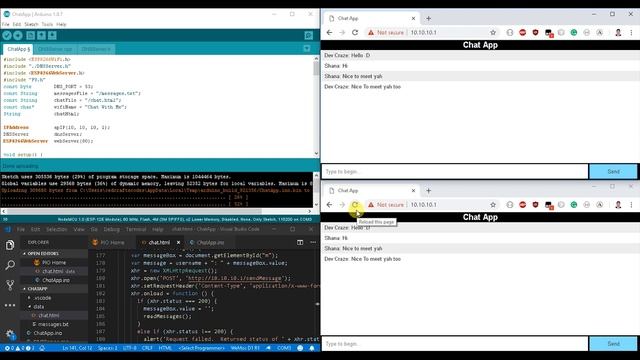Click red ABP extension icon in upper Chrome
Screen dimensions: 640x360
click(522, 32)
